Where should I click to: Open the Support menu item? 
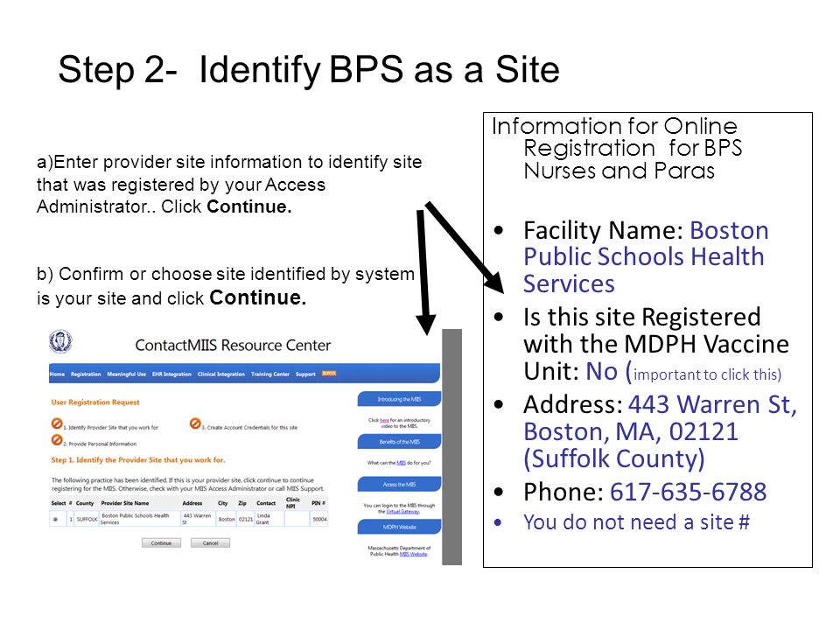tap(305, 374)
